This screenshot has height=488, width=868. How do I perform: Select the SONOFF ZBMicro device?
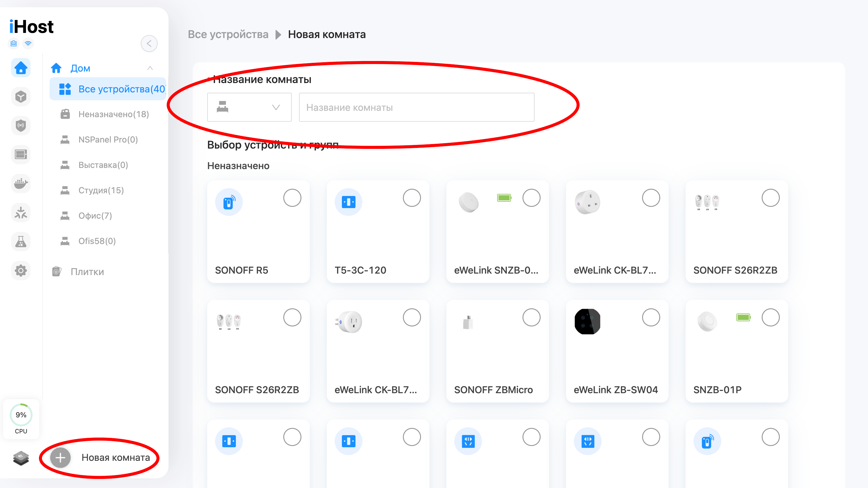[531, 317]
